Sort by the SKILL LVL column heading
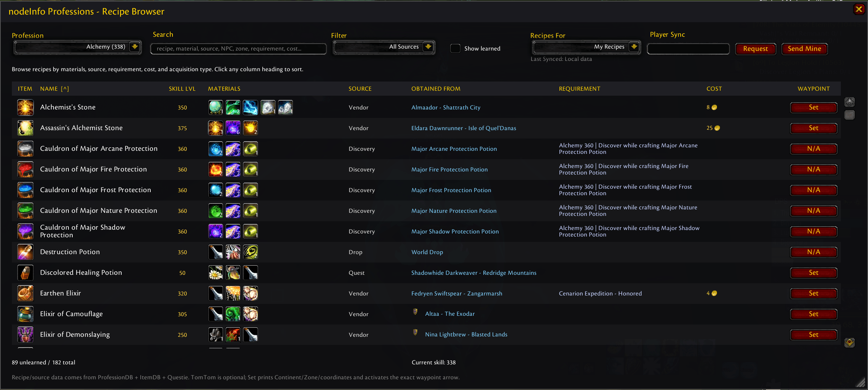This screenshot has height=390, width=868. tap(182, 89)
